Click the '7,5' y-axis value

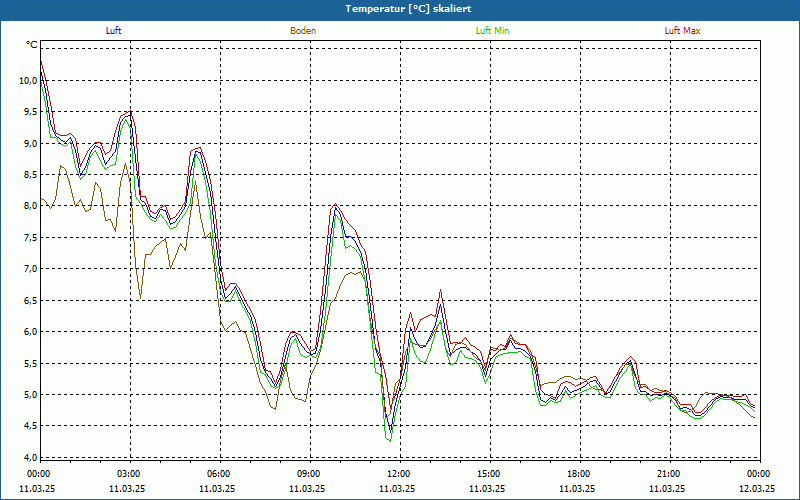pyautogui.click(x=31, y=237)
